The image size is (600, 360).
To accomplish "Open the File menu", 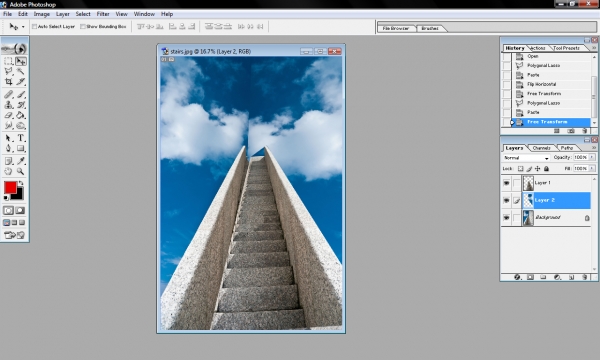I will click(x=7, y=14).
